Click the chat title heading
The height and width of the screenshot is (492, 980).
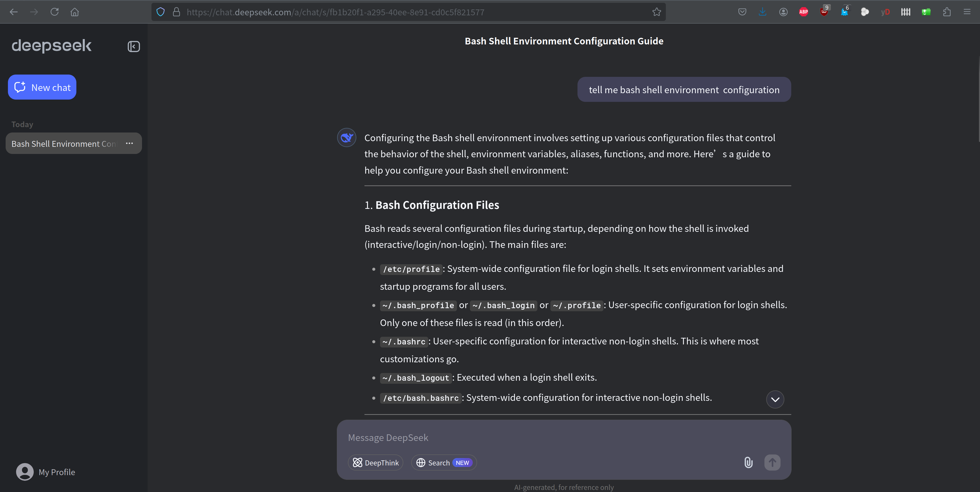pyautogui.click(x=564, y=41)
